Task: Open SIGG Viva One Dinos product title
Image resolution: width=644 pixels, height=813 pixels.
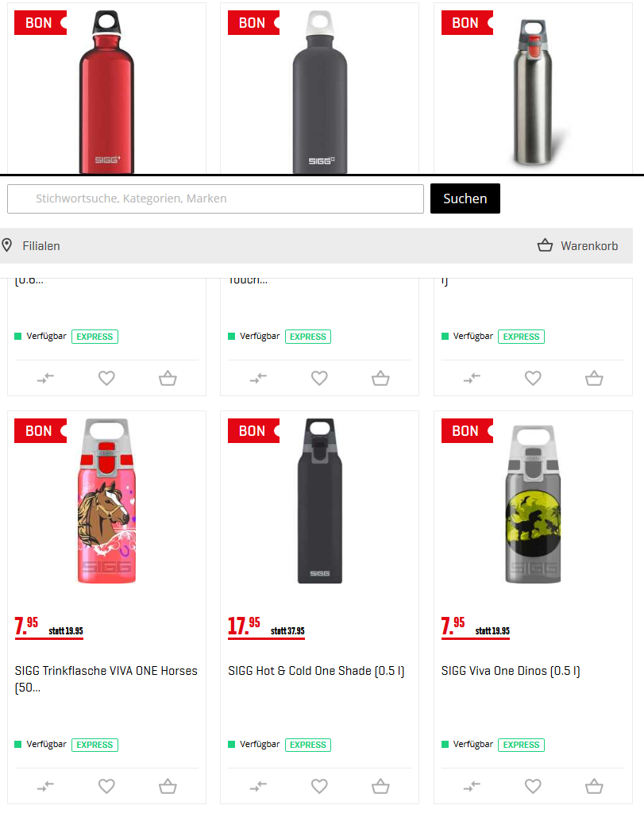Action: point(511,670)
